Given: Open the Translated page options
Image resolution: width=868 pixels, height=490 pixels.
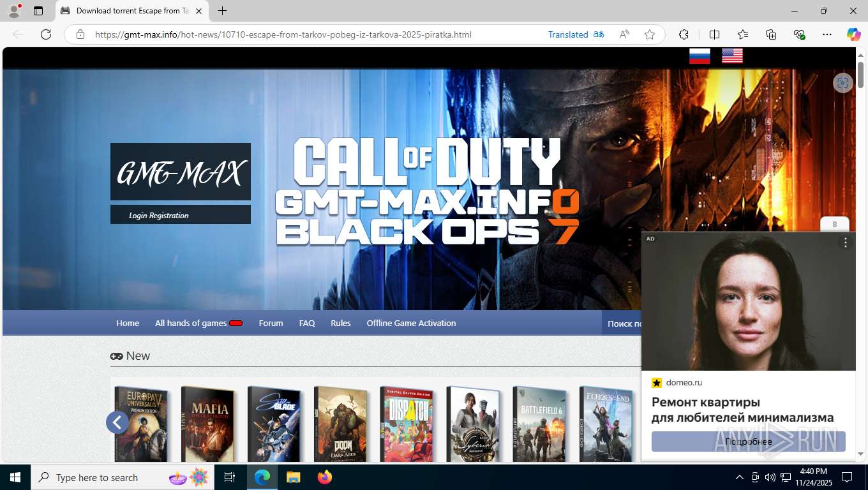Looking at the screenshot, I should 568,34.
